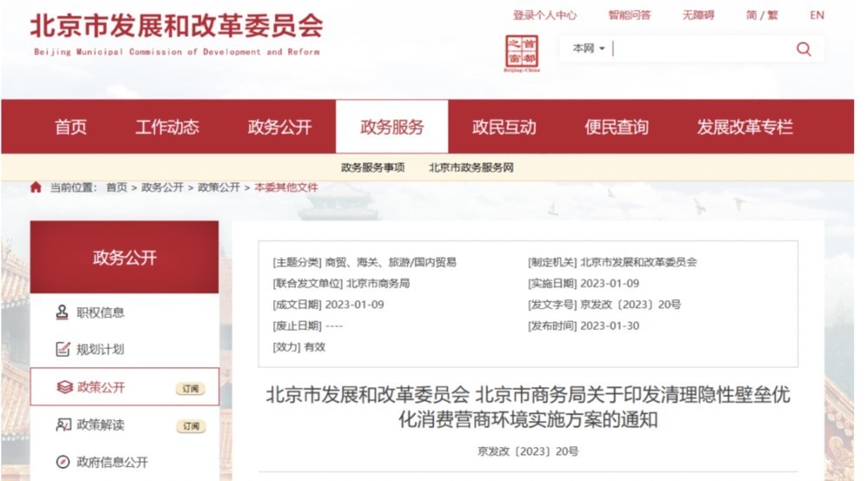This screenshot has width=868, height=481.
Task: Click 登录个人中心 link
Action: tap(545, 16)
